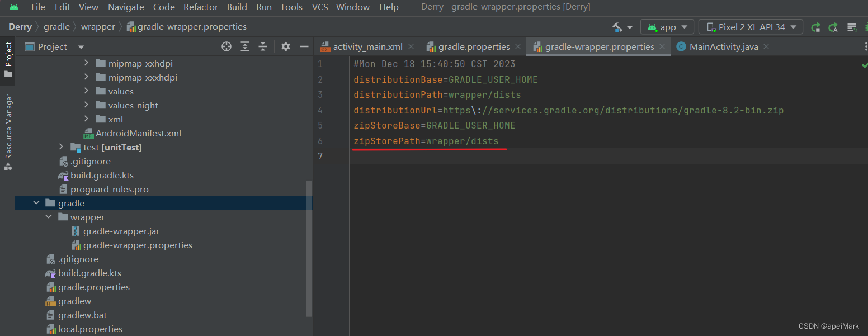Close the gradle.properties tab
This screenshot has width=868, height=336.
pyautogui.click(x=518, y=47)
